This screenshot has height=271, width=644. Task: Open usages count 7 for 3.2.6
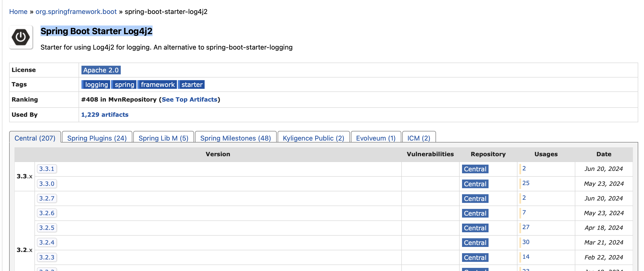[x=524, y=213]
